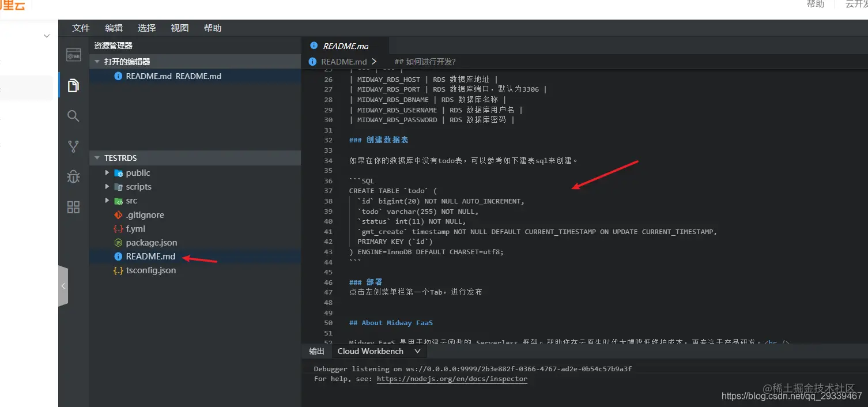
Task: Switch to the README.md editor tab
Action: [345, 46]
